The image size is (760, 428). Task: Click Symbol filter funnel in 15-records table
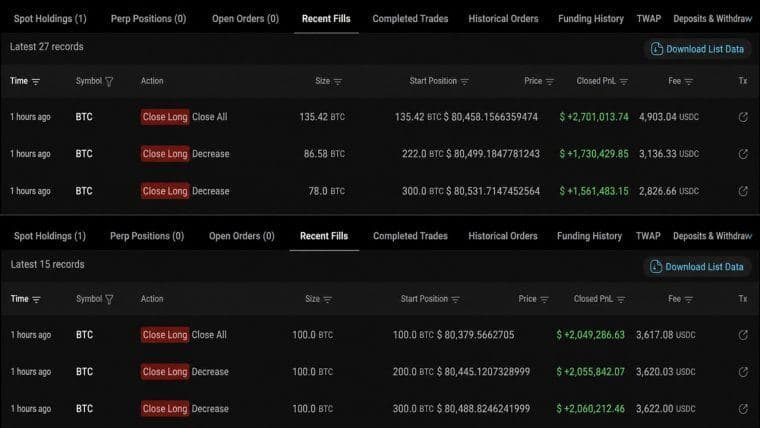(x=109, y=300)
